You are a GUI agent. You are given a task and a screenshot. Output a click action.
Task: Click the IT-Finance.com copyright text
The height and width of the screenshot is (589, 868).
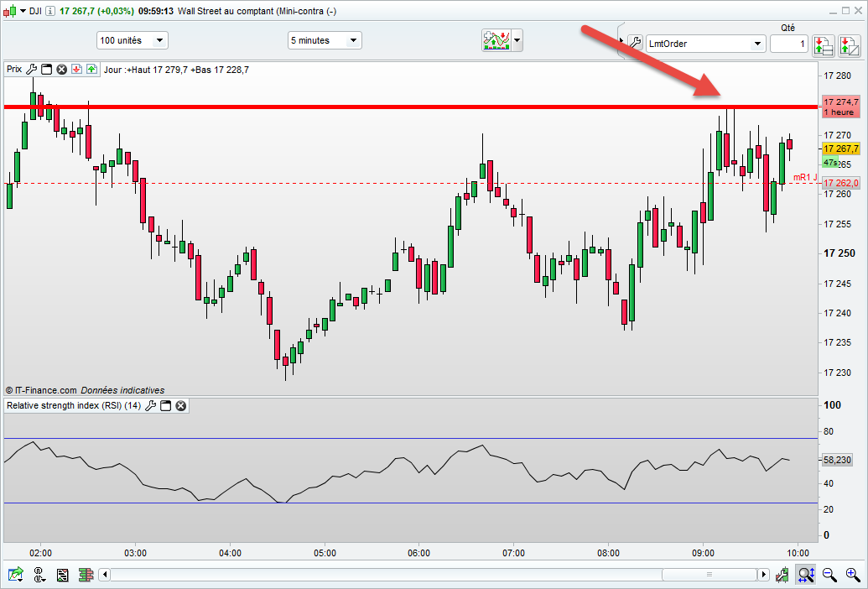click(42, 390)
